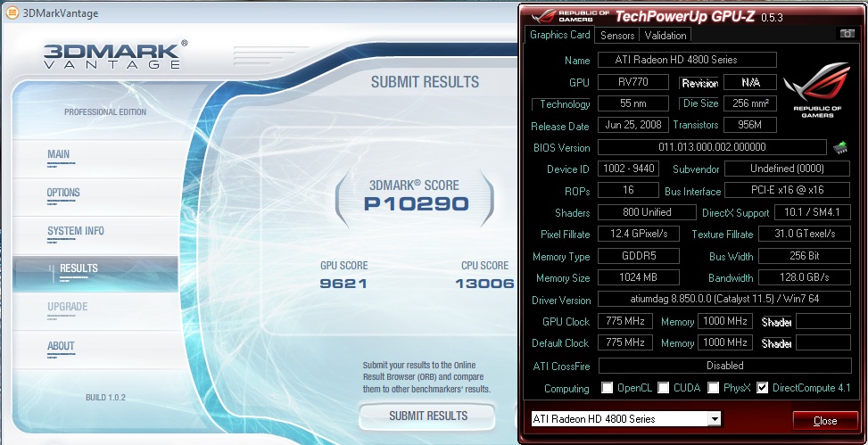Click the GPU-Z screenshot camera icon

[x=847, y=34]
